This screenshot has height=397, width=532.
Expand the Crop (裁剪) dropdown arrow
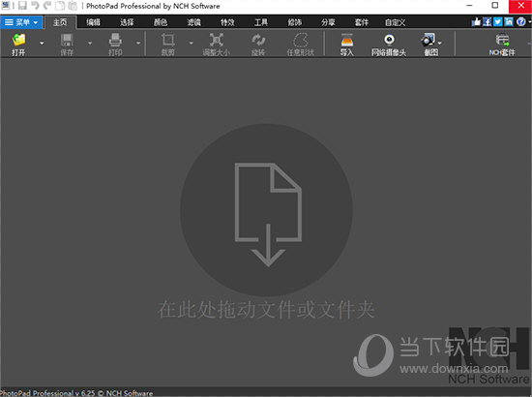191,44
